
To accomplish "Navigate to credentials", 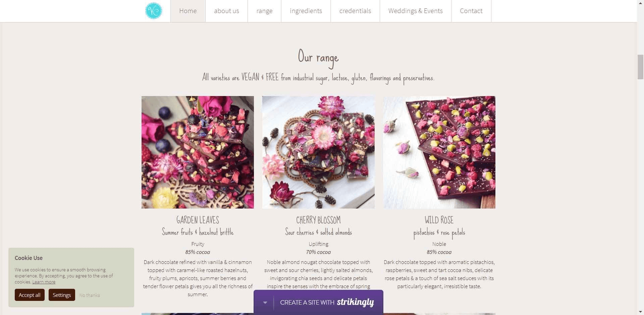I will [355, 11].
